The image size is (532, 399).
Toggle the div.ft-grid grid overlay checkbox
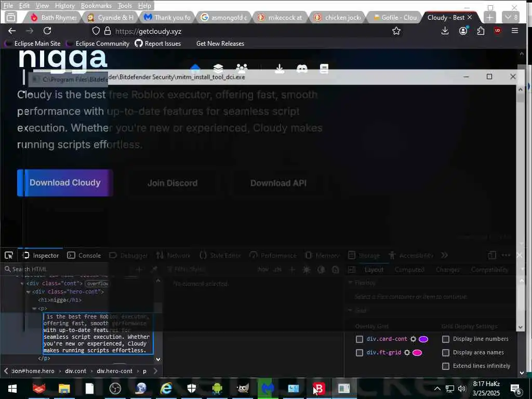(360, 353)
